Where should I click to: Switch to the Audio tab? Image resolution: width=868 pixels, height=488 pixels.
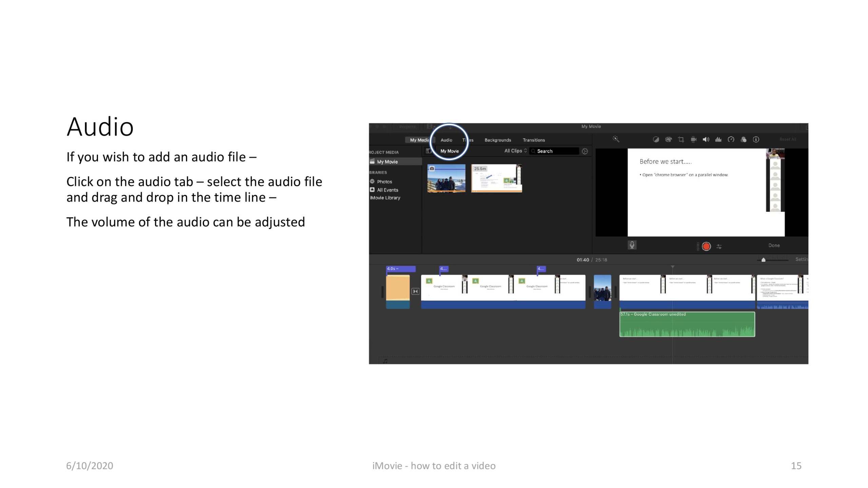pyautogui.click(x=446, y=140)
